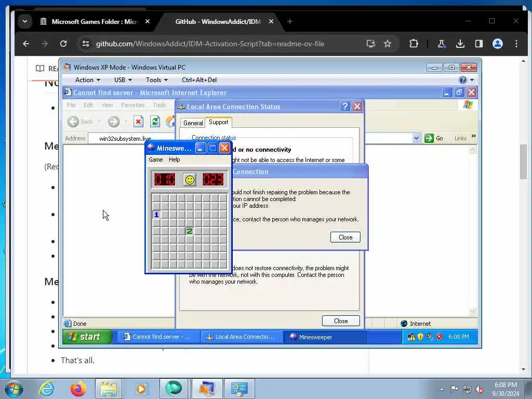Select the Support tab in Connection Status
The width and height of the screenshot is (532, 399).
point(219,122)
